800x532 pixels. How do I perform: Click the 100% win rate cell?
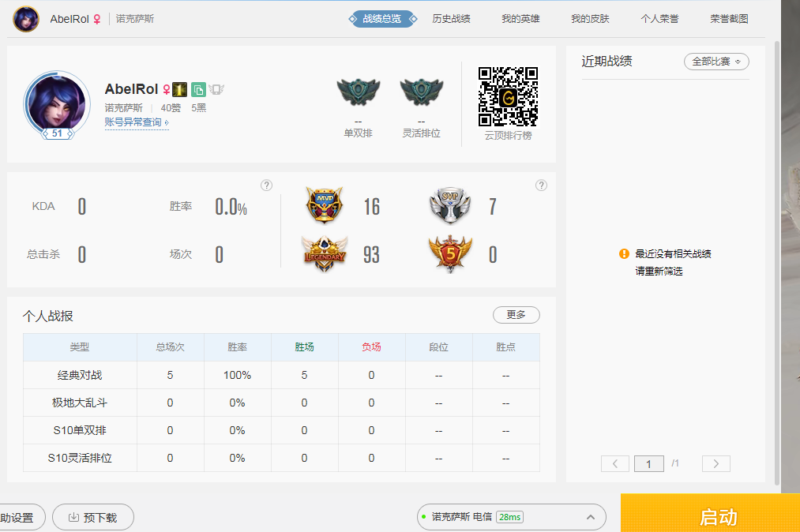(x=237, y=376)
